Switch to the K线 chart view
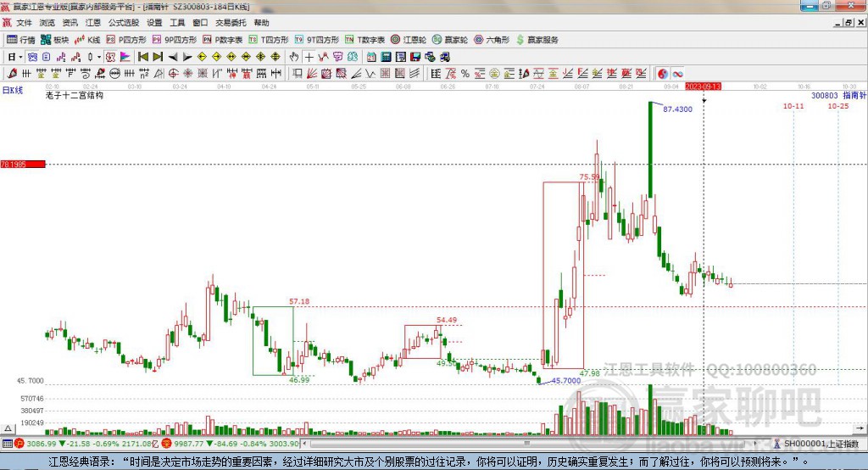This screenshot has height=470, width=868. click(87, 40)
